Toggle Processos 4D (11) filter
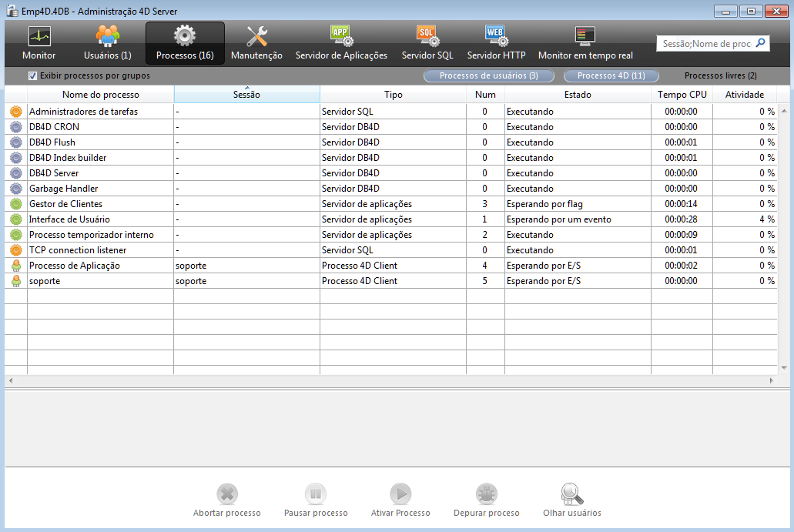Screen dimensions: 794x532 pos(611,76)
